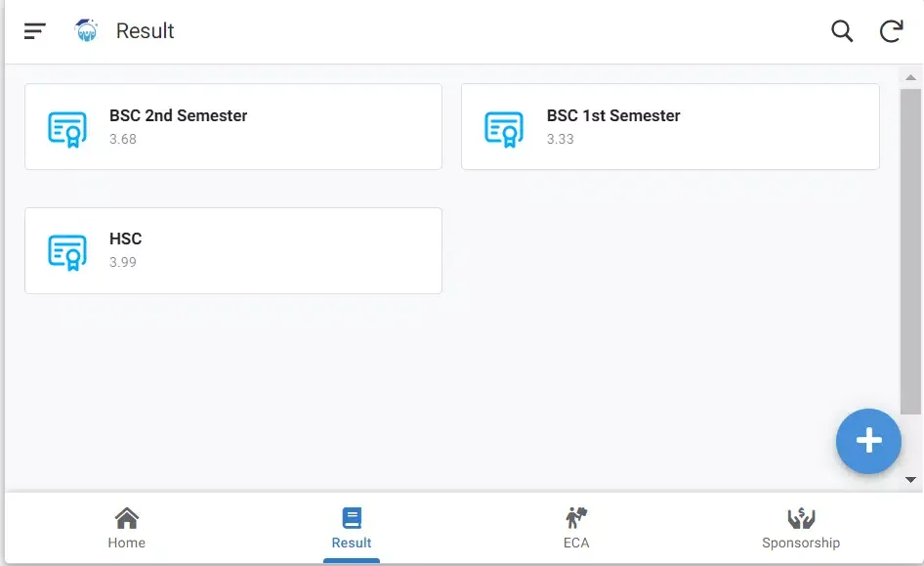Open the navigation drawer menu
The height and width of the screenshot is (566, 924).
33,30
